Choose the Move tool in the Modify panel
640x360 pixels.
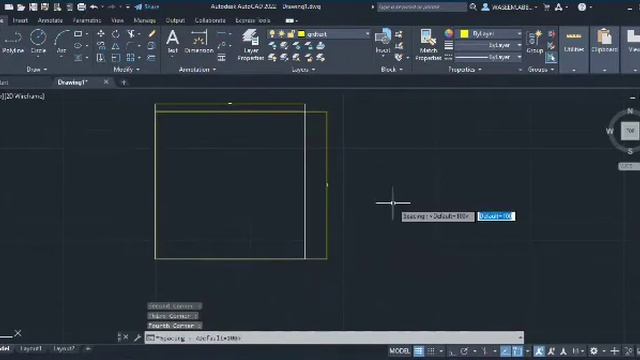(101, 34)
